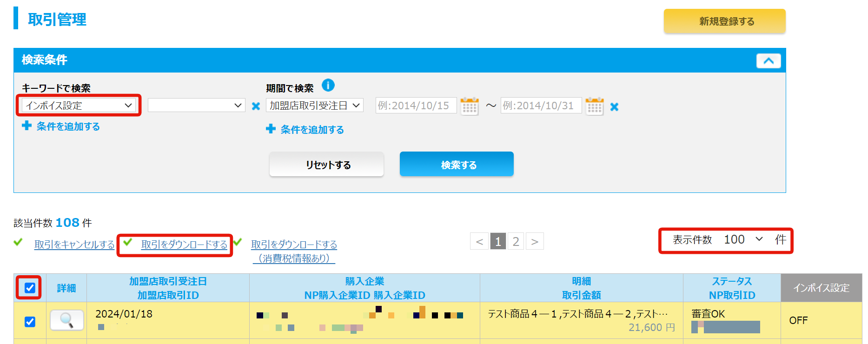Clear the period condition with the X icon
This screenshot has height=344, width=868.
pyautogui.click(x=614, y=106)
